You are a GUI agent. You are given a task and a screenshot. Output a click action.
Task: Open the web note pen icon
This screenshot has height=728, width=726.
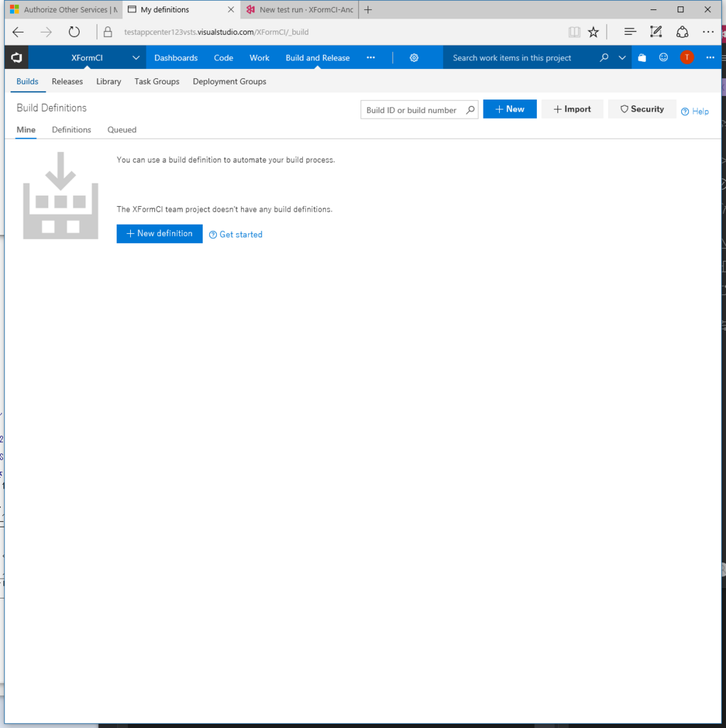[656, 32]
